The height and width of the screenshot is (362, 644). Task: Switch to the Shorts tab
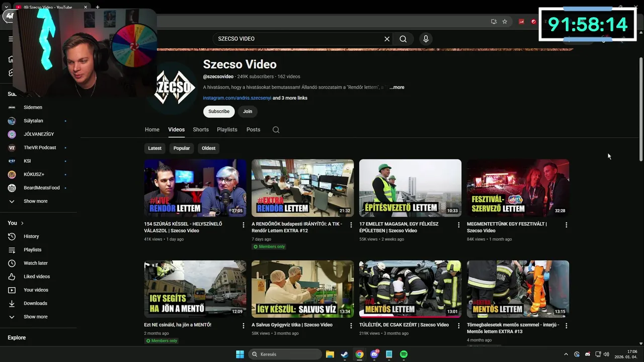201,130
